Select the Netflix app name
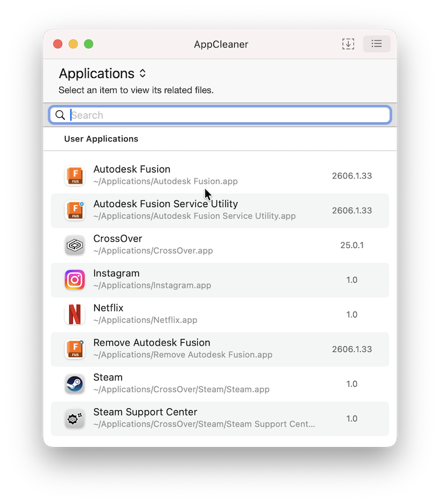This screenshot has width=440, height=504. [x=109, y=308]
